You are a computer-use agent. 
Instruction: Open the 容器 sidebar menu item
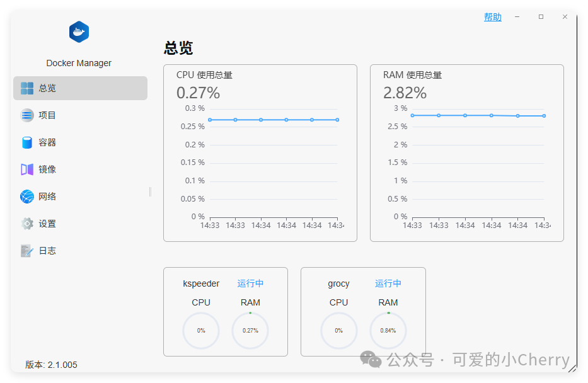[80, 142]
